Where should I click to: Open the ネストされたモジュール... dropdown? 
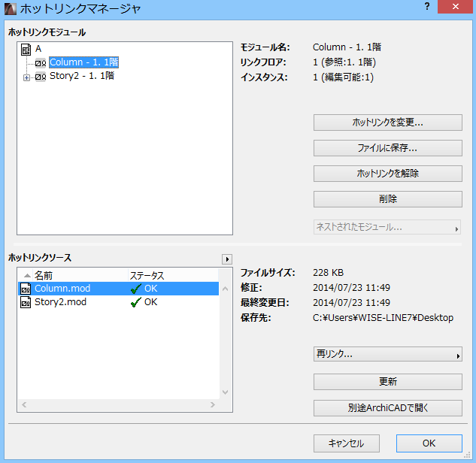tap(387, 227)
